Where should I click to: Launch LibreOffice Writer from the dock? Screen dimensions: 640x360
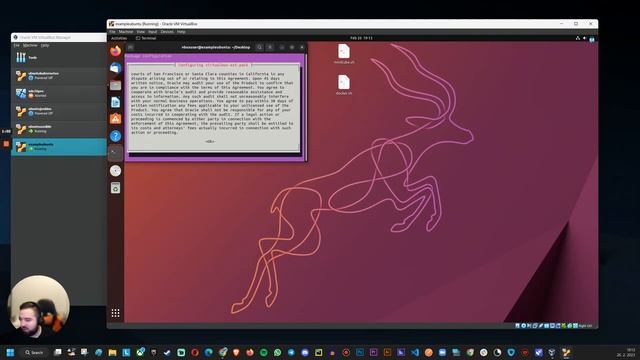click(x=116, y=102)
